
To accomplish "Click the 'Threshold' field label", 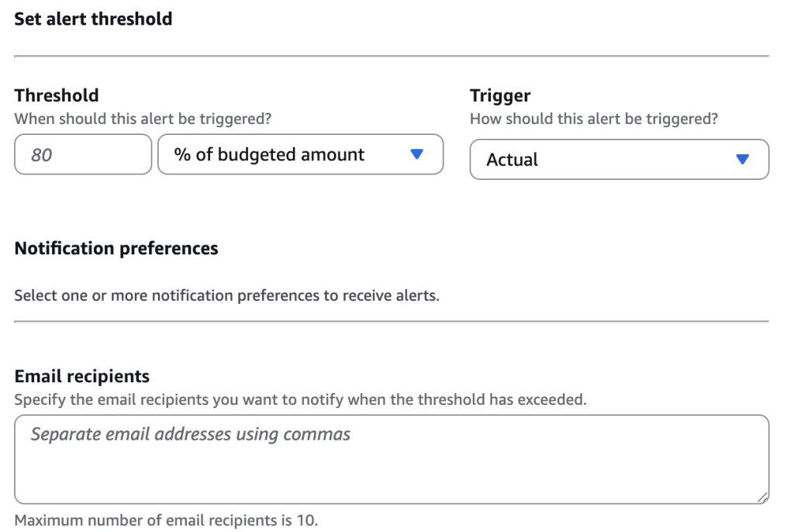I will [57, 95].
